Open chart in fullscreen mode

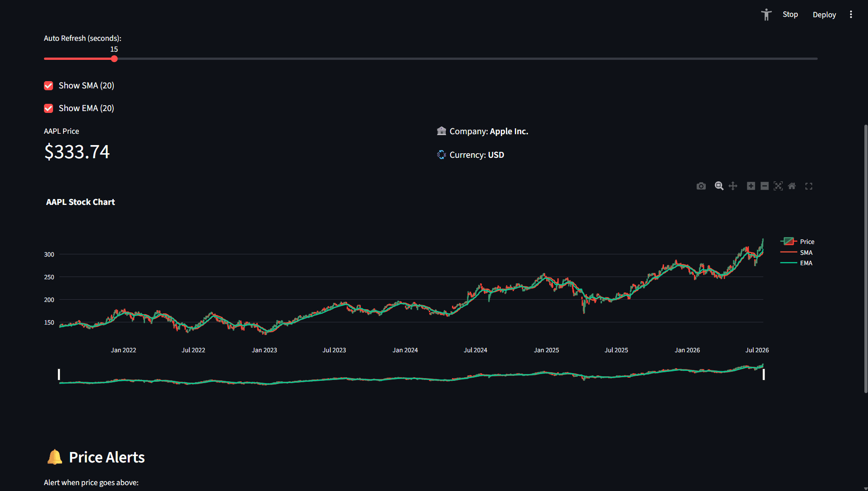tap(809, 186)
